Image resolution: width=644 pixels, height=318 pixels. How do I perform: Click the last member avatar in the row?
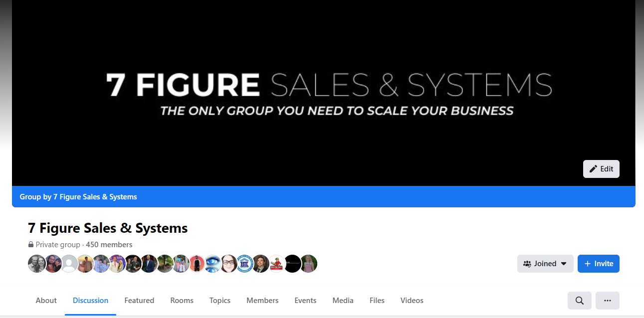(x=309, y=264)
